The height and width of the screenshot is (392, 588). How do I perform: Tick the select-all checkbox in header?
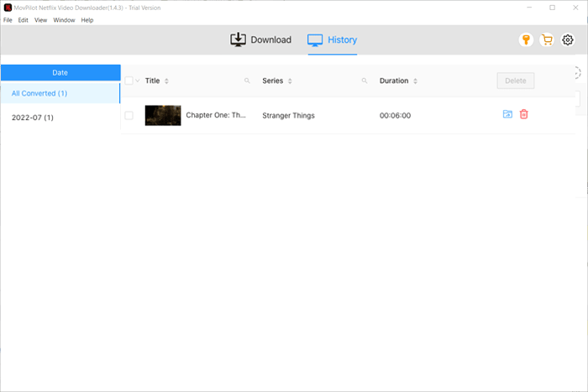tap(129, 81)
